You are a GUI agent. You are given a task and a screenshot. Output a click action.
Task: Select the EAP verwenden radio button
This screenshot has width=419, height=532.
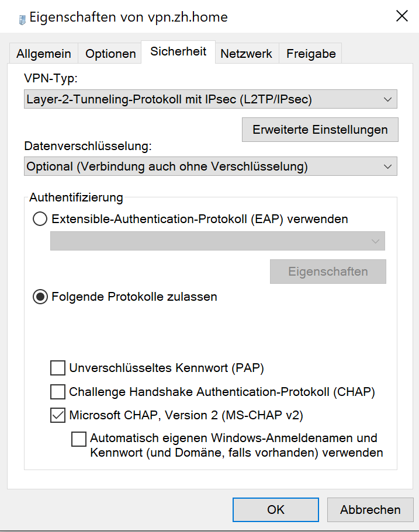[x=40, y=220]
